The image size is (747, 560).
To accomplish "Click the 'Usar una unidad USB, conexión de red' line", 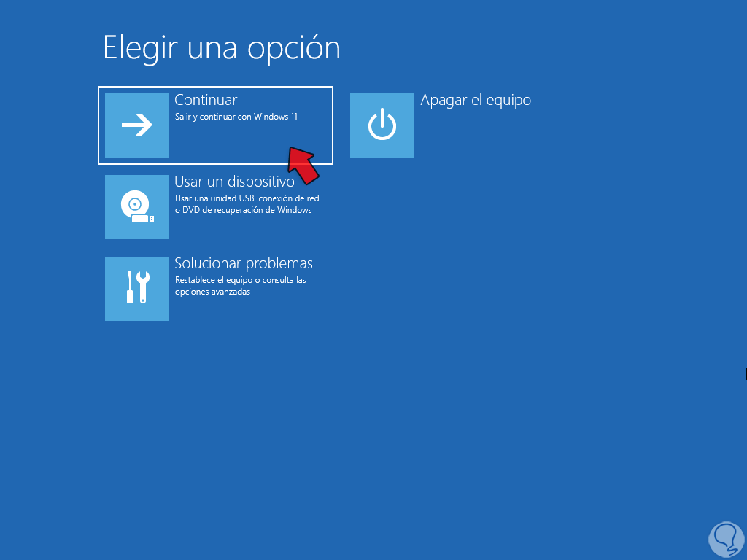I will (247, 198).
